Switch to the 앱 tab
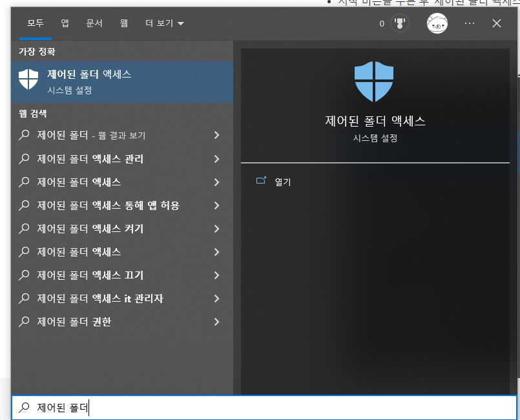520x420 pixels. pos(65,23)
